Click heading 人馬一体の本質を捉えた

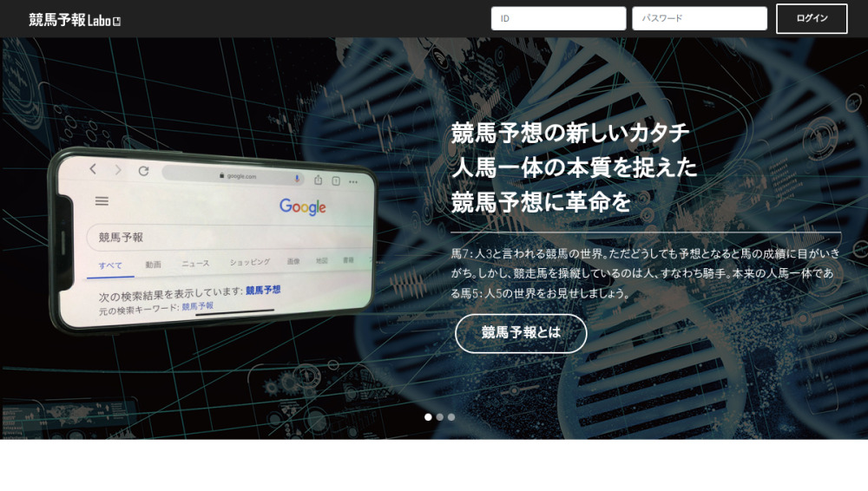click(x=574, y=167)
